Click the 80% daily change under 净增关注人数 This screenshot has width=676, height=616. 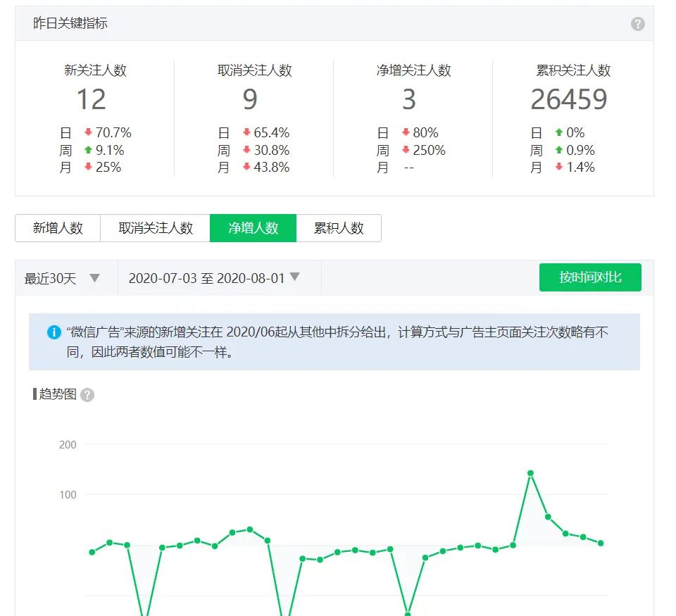(425, 132)
